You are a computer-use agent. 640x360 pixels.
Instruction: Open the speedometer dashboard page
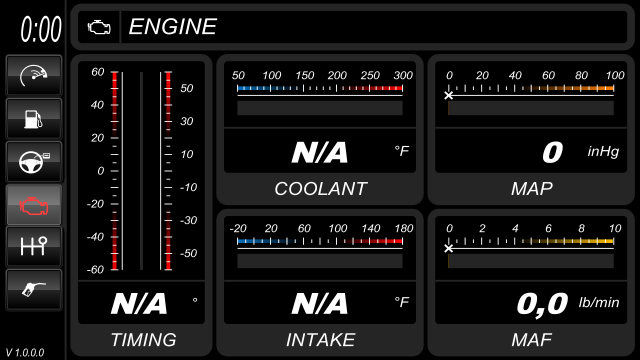34,76
